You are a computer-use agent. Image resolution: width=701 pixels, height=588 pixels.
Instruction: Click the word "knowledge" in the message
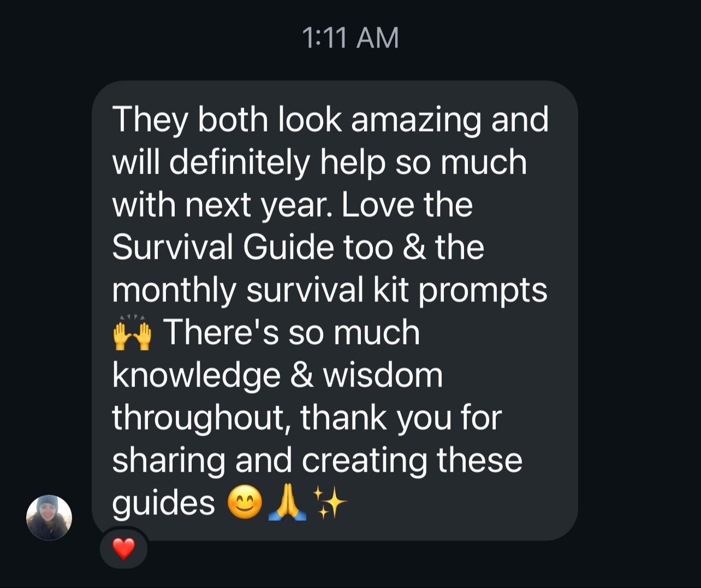tap(195, 376)
